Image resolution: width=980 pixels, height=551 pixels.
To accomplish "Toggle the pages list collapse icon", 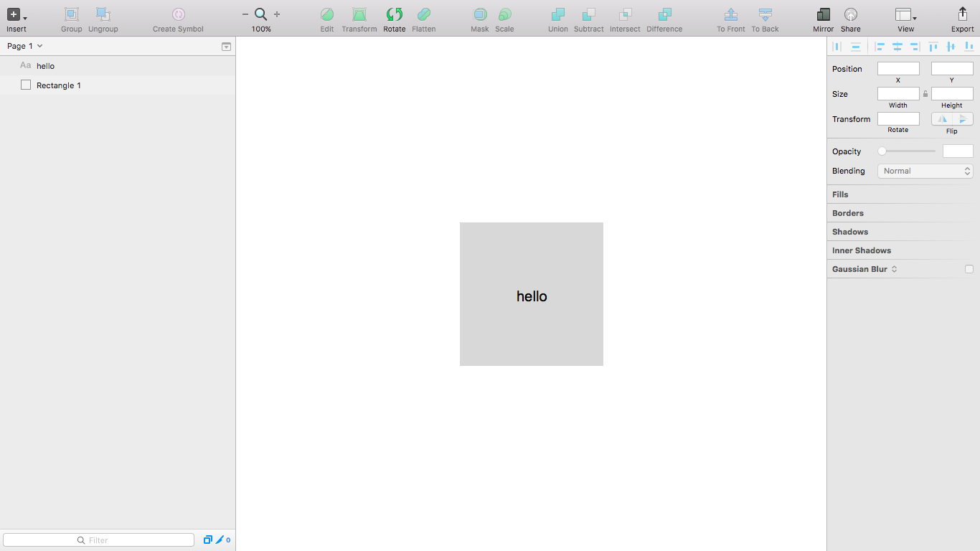I will (x=226, y=47).
